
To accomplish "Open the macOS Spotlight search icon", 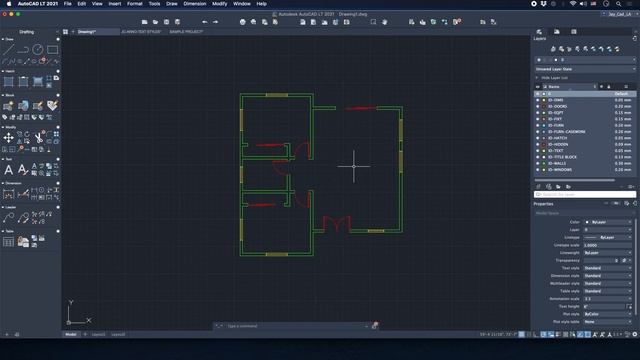I will 619,4.
